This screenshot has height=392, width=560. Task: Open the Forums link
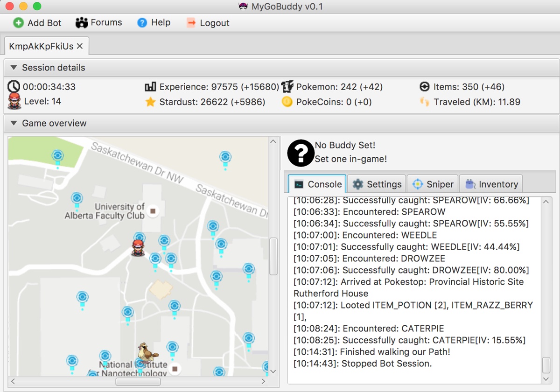click(x=98, y=22)
